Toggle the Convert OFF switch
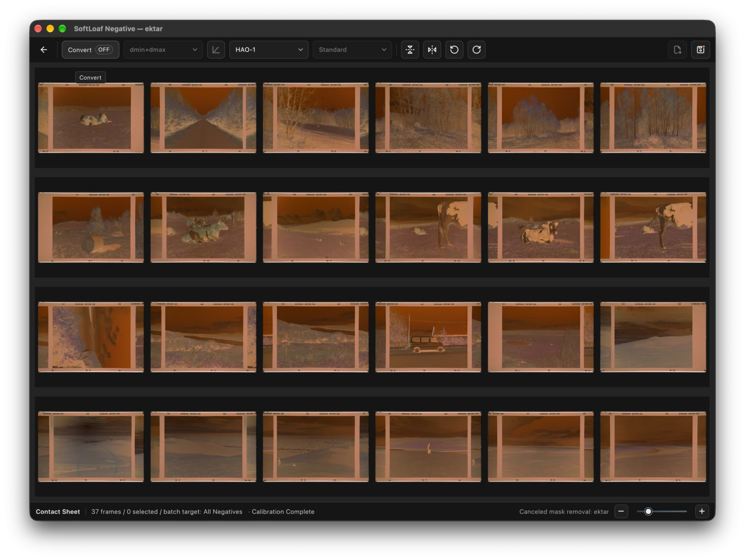This screenshot has width=745, height=560. click(x=90, y=50)
